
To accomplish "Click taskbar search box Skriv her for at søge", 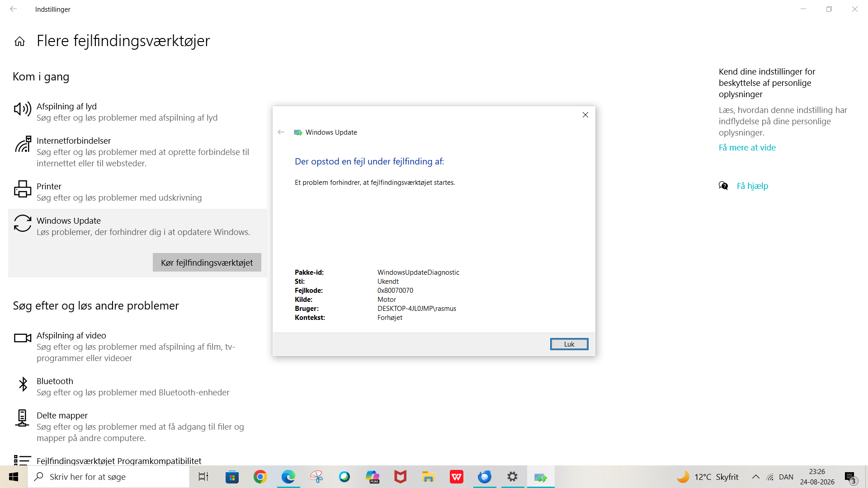I will click(x=108, y=477).
